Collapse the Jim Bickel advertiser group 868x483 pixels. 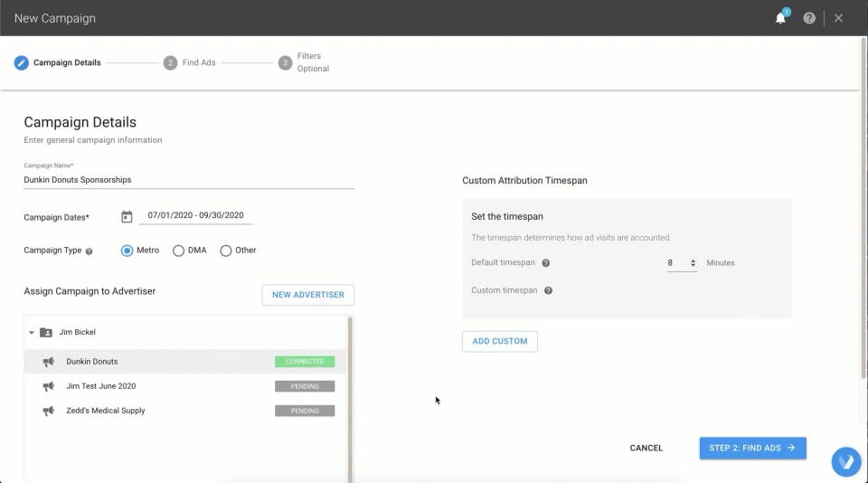[32, 332]
